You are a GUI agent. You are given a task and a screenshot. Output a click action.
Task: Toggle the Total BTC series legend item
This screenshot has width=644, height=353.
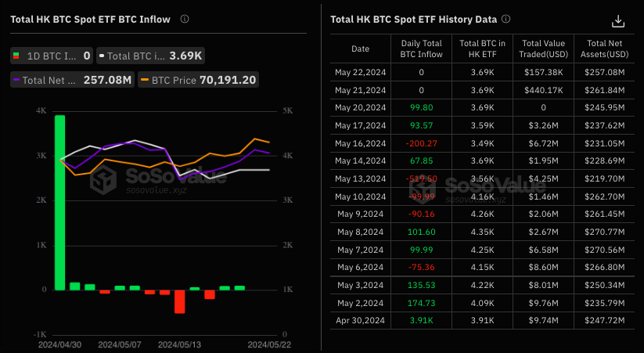[x=153, y=56]
